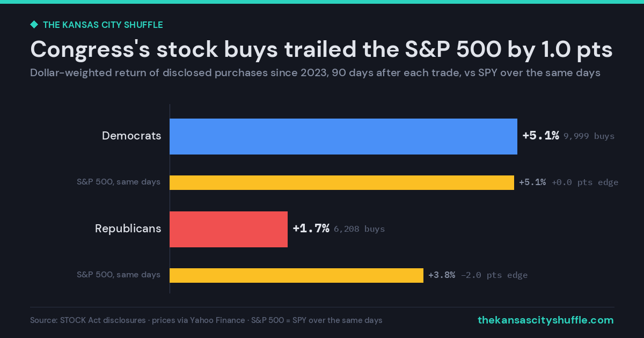Click the +0.0 pts edge label
644x338 pixels.
[585, 182]
